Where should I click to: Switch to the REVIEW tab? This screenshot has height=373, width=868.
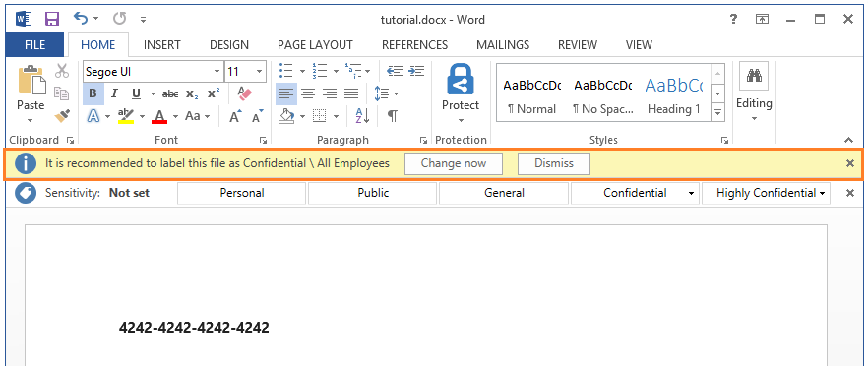click(x=578, y=45)
